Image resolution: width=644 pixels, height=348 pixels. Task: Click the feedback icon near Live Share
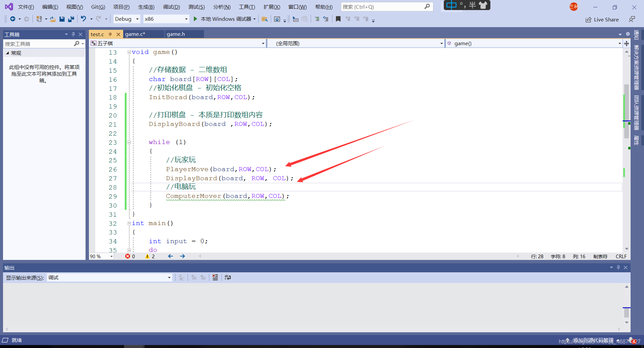[x=632, y=19]
